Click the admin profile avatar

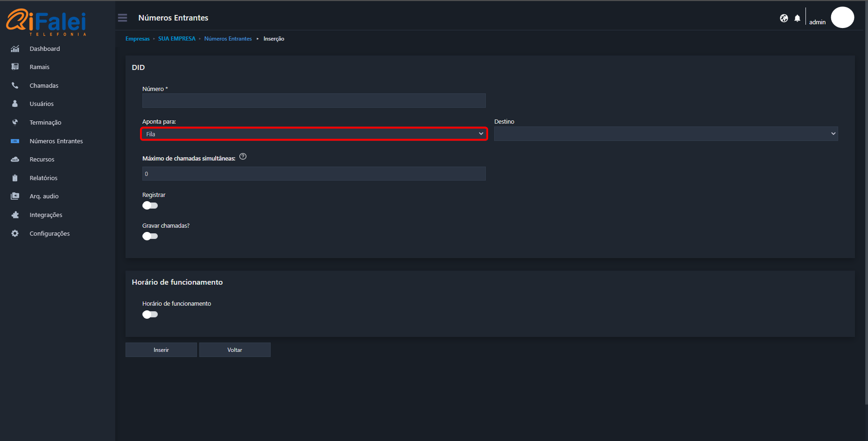click(842, 18)
